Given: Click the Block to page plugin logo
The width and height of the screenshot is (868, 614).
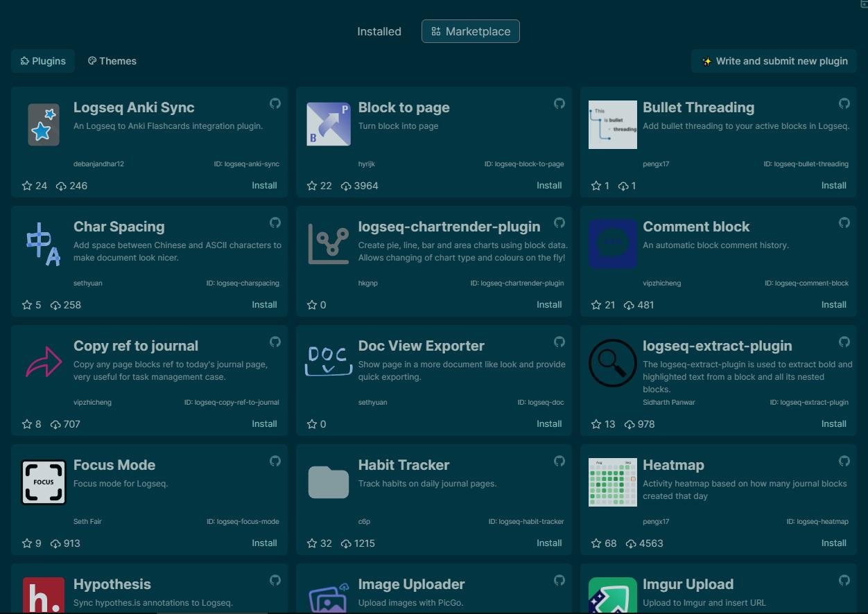Looking at the screenshot, I should click(328, 124).
